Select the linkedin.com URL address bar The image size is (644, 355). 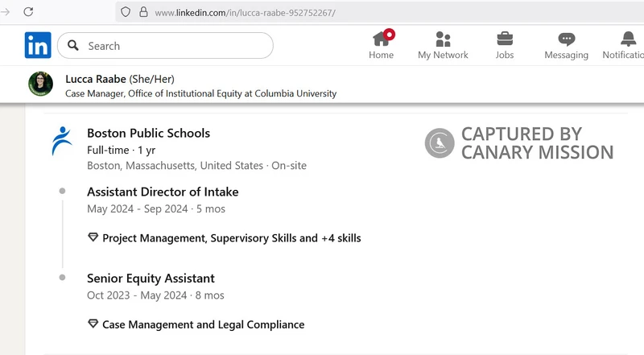click(322, 13)
